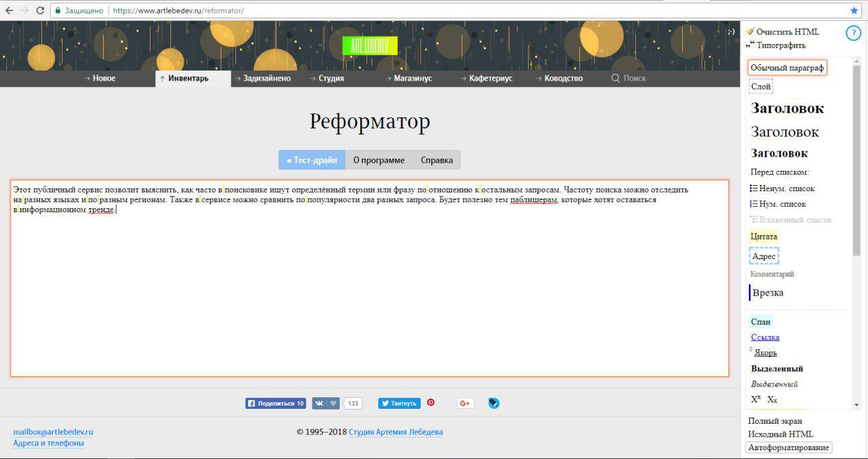Insert Ненум. список bulleted list
Viewport: 868px width, 459px height.
pos(783,188)
